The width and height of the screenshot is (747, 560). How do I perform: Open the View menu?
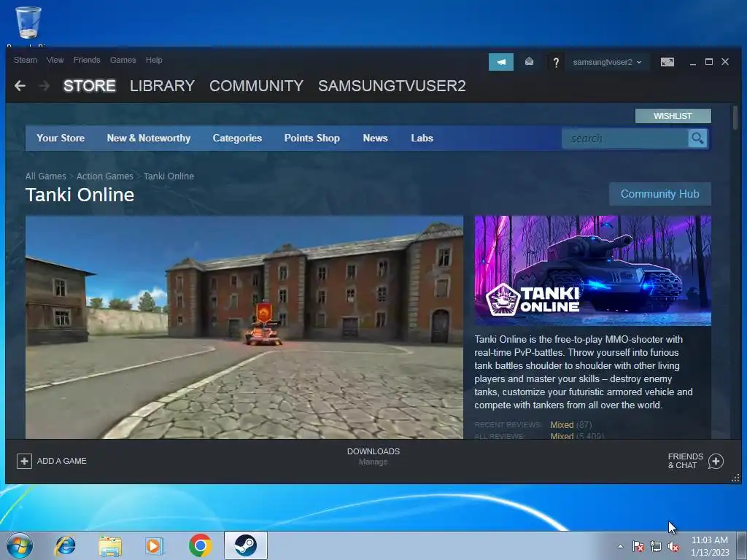click(x=55, y=60)
